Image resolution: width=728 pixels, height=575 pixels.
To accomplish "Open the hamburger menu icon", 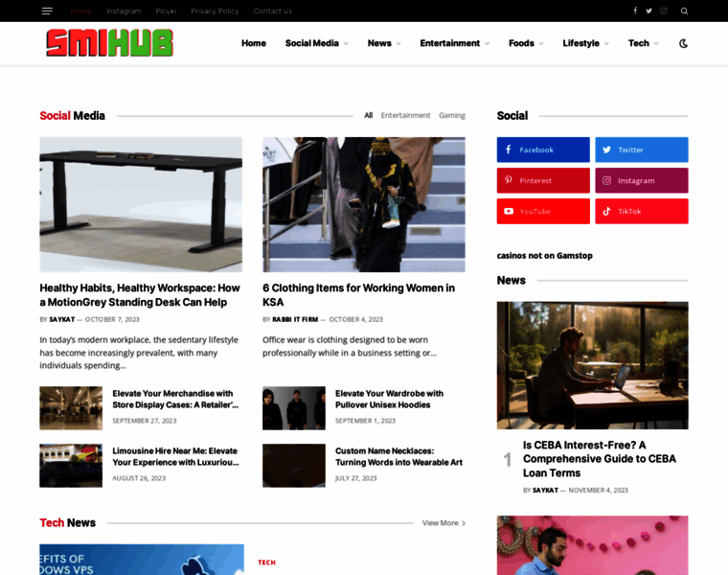I will (47, 11).
